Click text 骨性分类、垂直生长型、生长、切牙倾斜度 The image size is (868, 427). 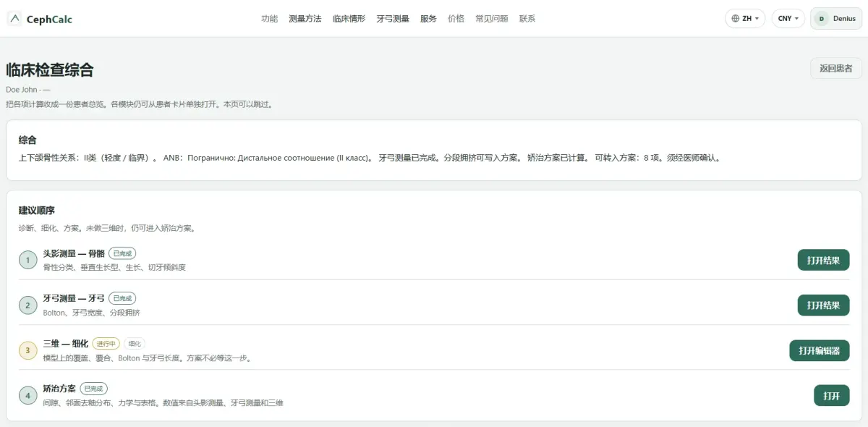(x=114, y=267)
